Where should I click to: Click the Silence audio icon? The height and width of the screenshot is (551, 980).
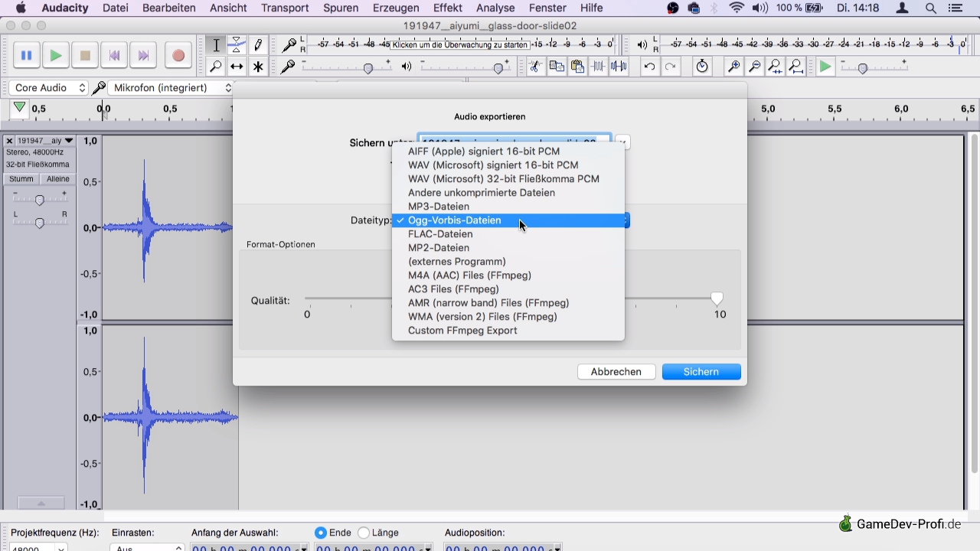click(619, 67)
